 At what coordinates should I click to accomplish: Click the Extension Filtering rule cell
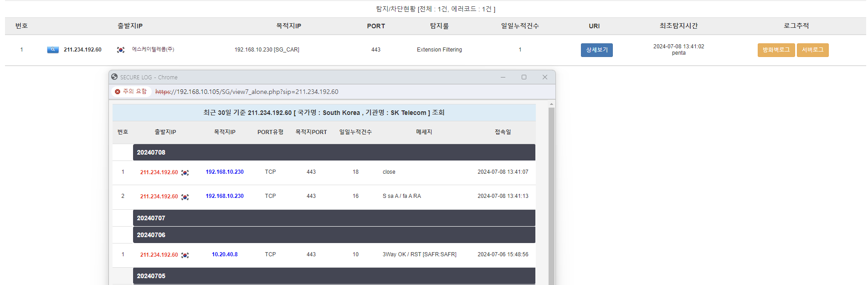point(439,50)
